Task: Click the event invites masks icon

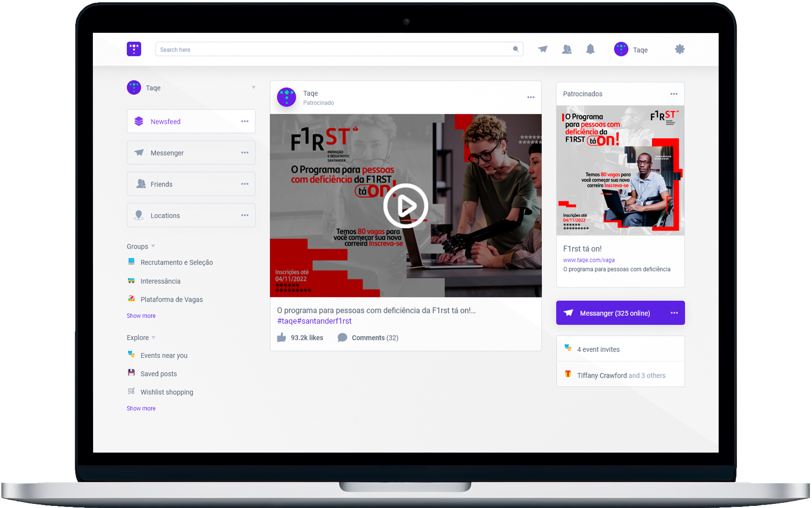Action: pos(568,348)
